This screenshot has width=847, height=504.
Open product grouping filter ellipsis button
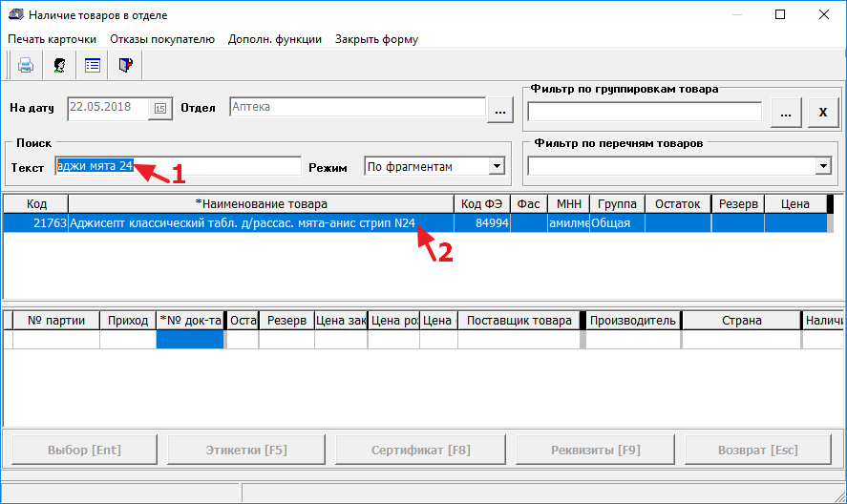click(x=785, y=112)
